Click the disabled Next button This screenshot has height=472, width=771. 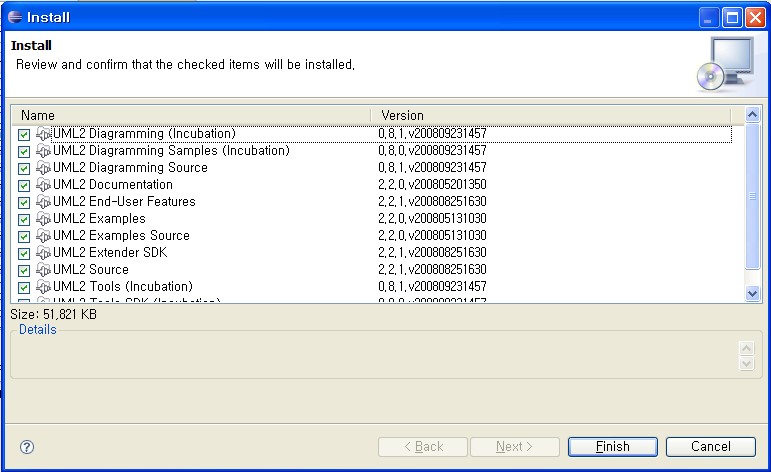(x=515, y=446)
